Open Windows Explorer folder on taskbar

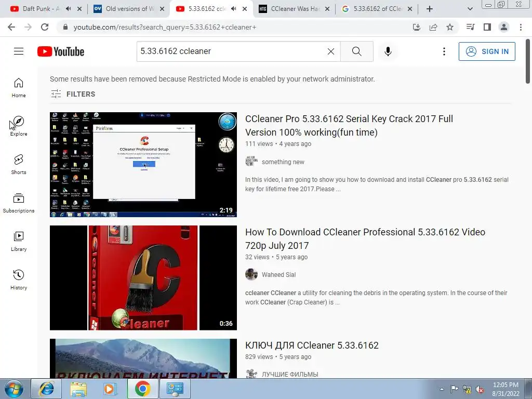(78, 389)
